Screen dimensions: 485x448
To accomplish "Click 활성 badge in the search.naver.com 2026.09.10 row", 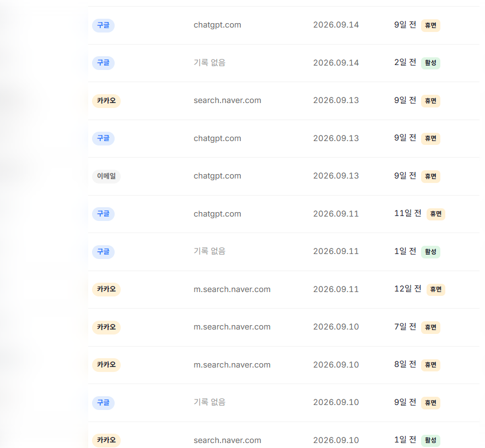I will click(430, 440).
